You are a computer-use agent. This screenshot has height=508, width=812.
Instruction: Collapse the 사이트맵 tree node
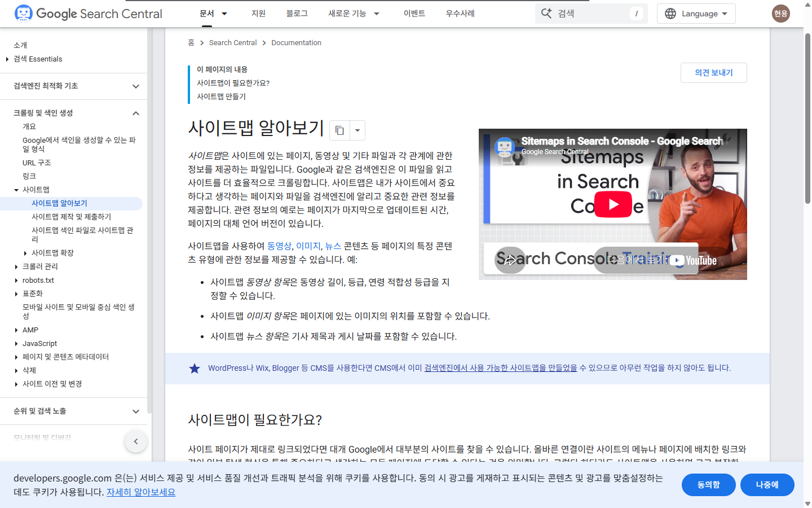(16, 190)
